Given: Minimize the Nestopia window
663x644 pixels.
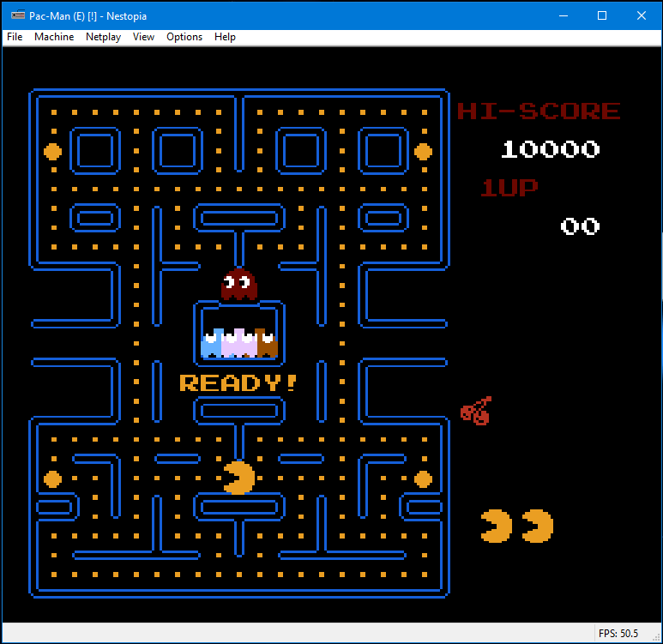Looking at the screenshot, I should click(x=564, y=15).
